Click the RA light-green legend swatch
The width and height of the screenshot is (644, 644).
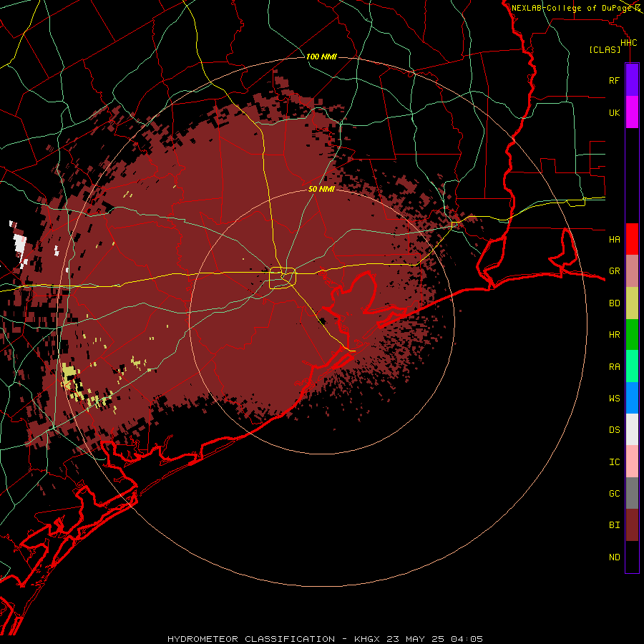coord(632,366)
